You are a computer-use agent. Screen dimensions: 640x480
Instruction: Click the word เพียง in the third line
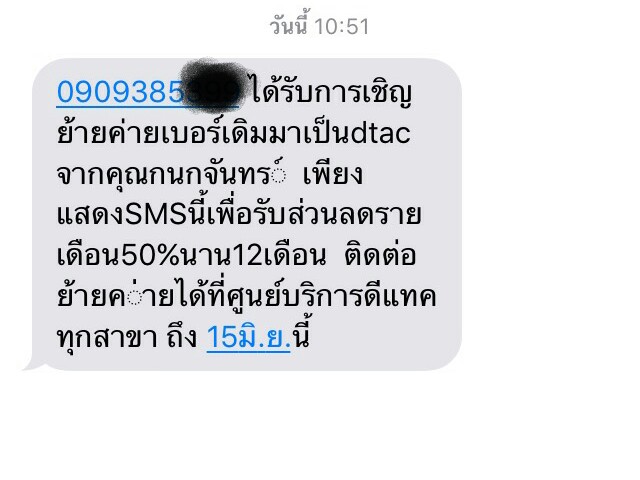[332, 174]
